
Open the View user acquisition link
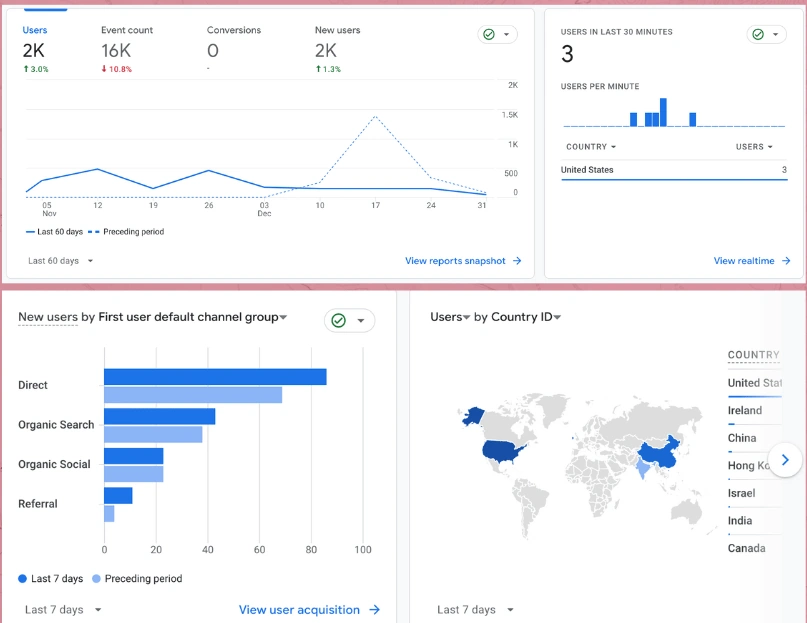click(299, 609)
